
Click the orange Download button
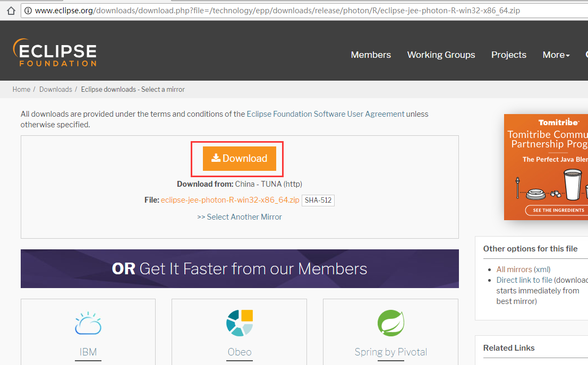tap(239, 158)
